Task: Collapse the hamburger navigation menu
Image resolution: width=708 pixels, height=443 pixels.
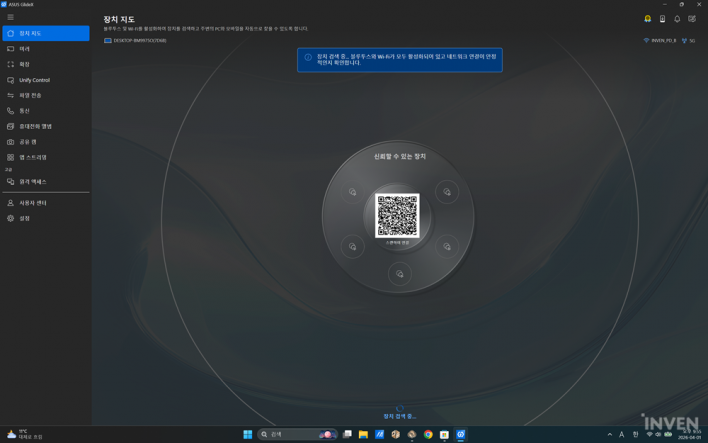Action: pyautogui.click(x=10, y=17)
